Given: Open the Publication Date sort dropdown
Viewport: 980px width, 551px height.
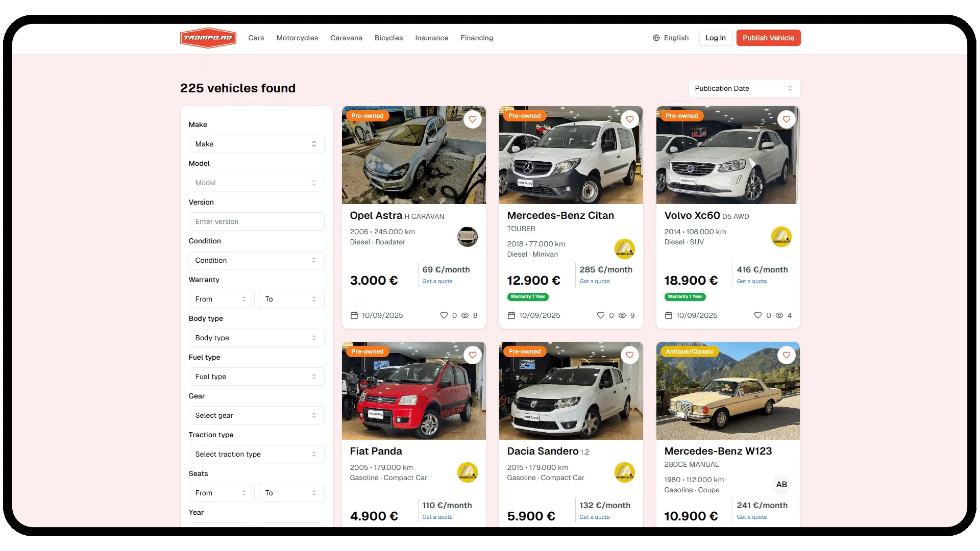Looking at the screenshot, I should coord(744,88).
